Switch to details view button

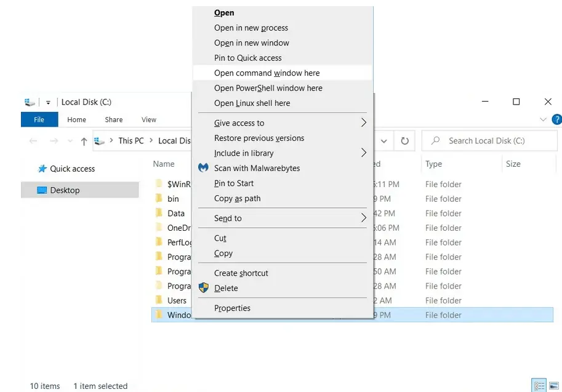tap(539, 386)
